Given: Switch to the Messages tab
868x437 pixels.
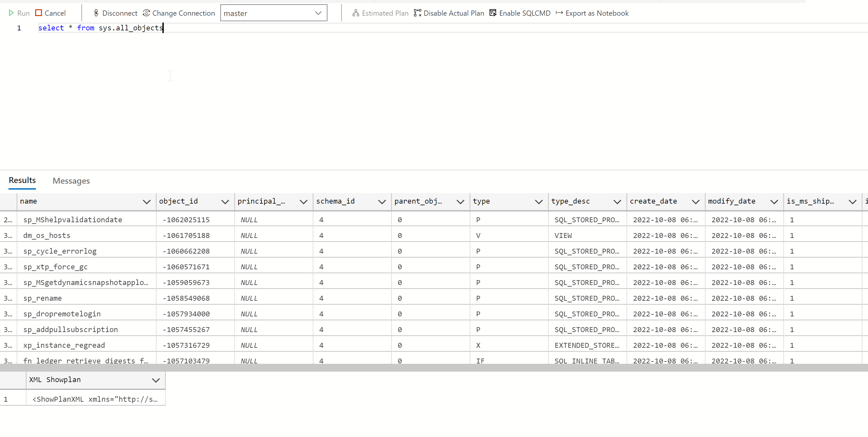Looking at the screenshot, I should click(71, 181).
